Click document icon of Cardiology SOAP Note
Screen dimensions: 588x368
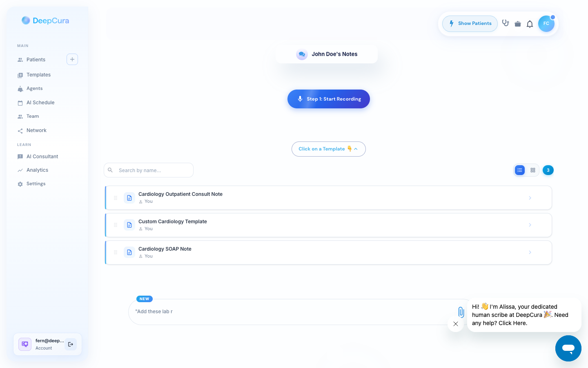[129, 252]
